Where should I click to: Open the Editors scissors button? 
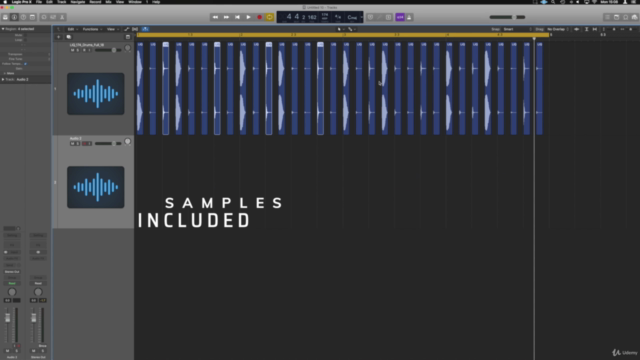pos(62,17)
